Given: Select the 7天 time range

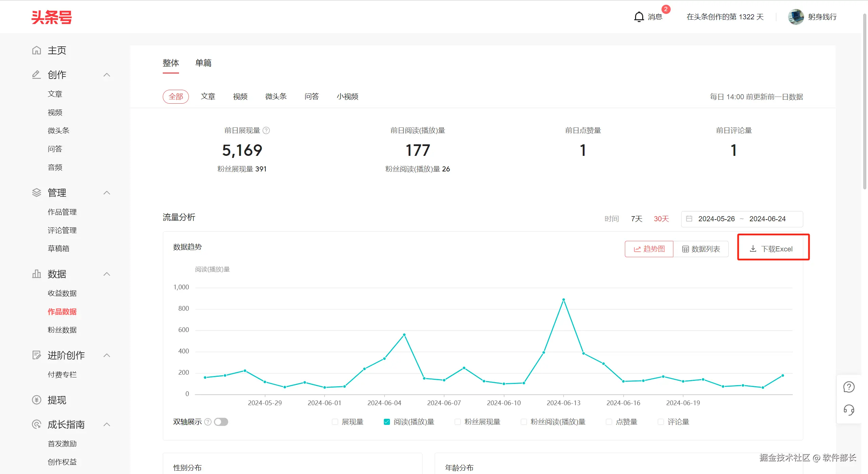Looking at the screenshot, I should tap(636, 219).
